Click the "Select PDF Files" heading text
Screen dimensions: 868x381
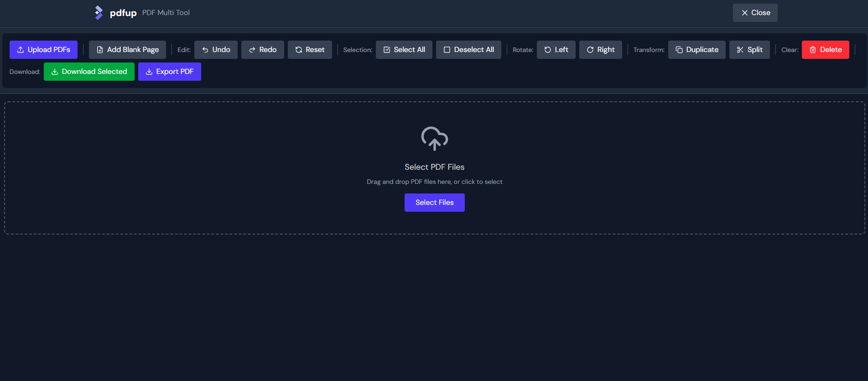point(434,167)
